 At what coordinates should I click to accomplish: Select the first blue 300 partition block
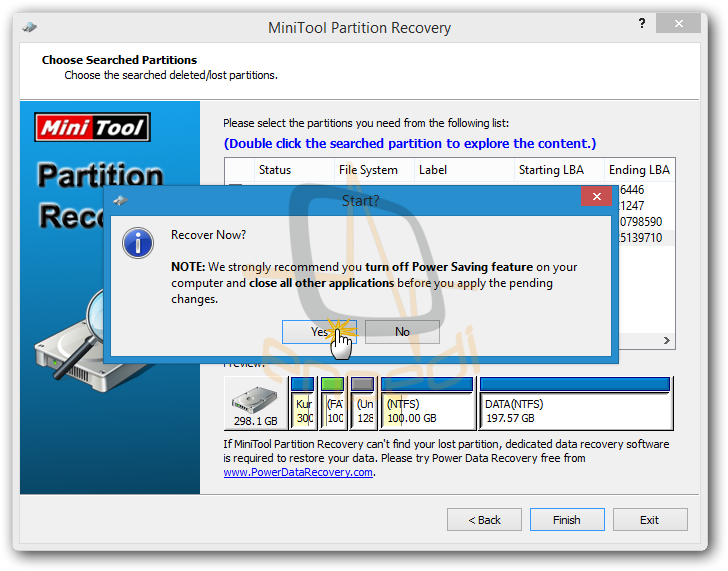pos(303,403)
